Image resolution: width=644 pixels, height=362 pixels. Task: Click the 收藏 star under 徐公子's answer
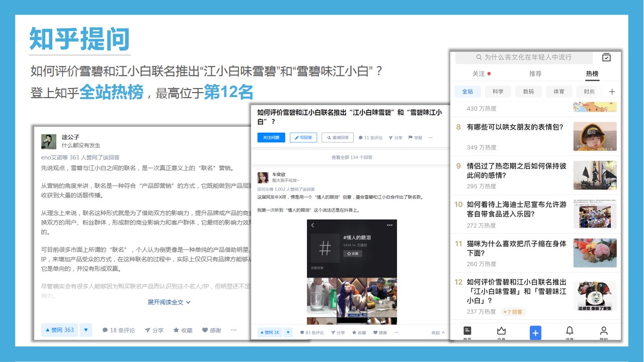[x=183, y=330]
